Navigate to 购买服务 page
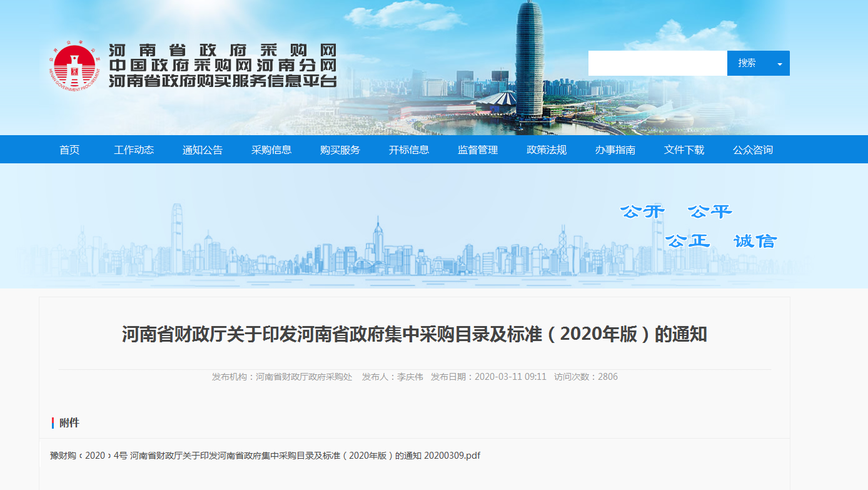This screenshot has height=490, width=868. pos(340,150)
